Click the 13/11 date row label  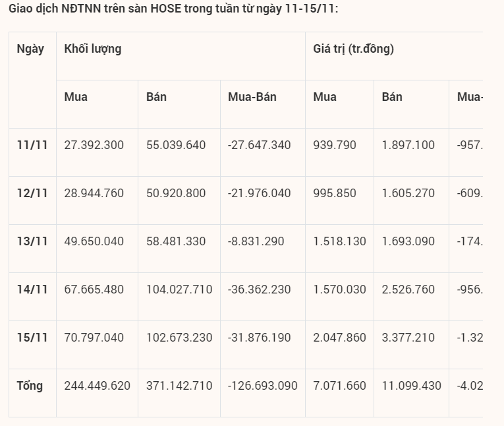[x=32, y=241]
